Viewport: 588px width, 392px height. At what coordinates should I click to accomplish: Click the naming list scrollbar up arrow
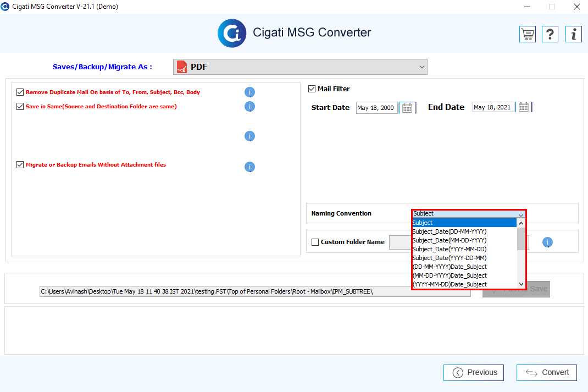[x=521, y=223]
